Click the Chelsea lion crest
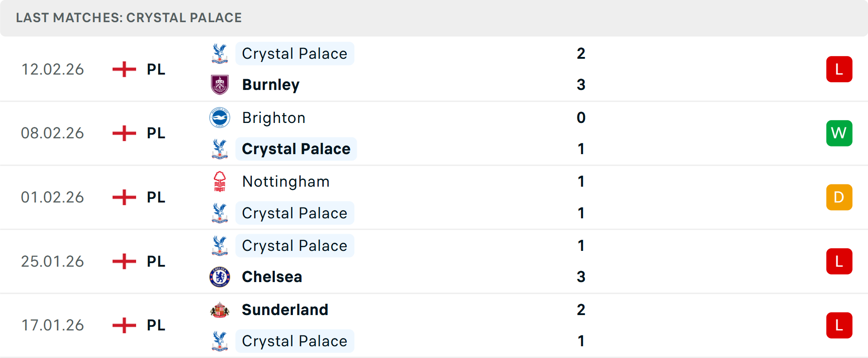868x358 pixels. [x=220, y=277]
